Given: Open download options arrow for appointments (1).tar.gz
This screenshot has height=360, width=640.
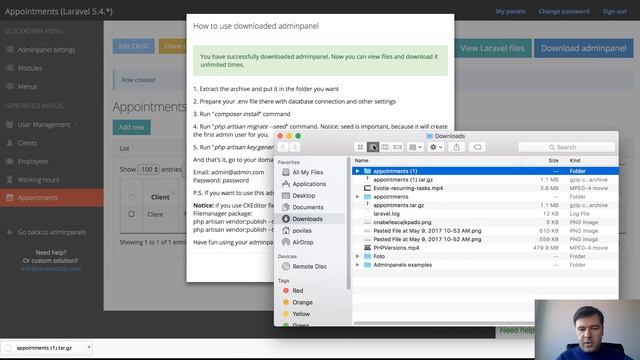Looking at the screenshot, I should [x=89, y=348].
